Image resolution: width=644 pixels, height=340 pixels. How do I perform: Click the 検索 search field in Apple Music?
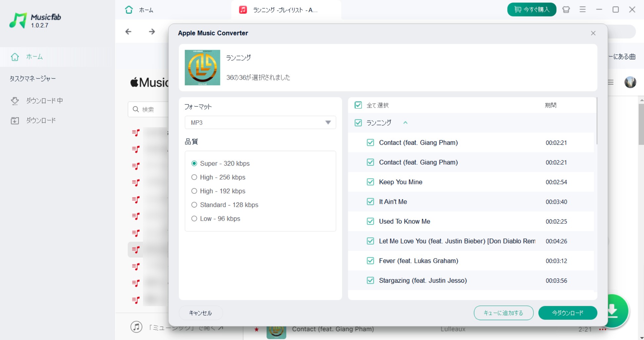pyautogui.click(x=148, y=109)
